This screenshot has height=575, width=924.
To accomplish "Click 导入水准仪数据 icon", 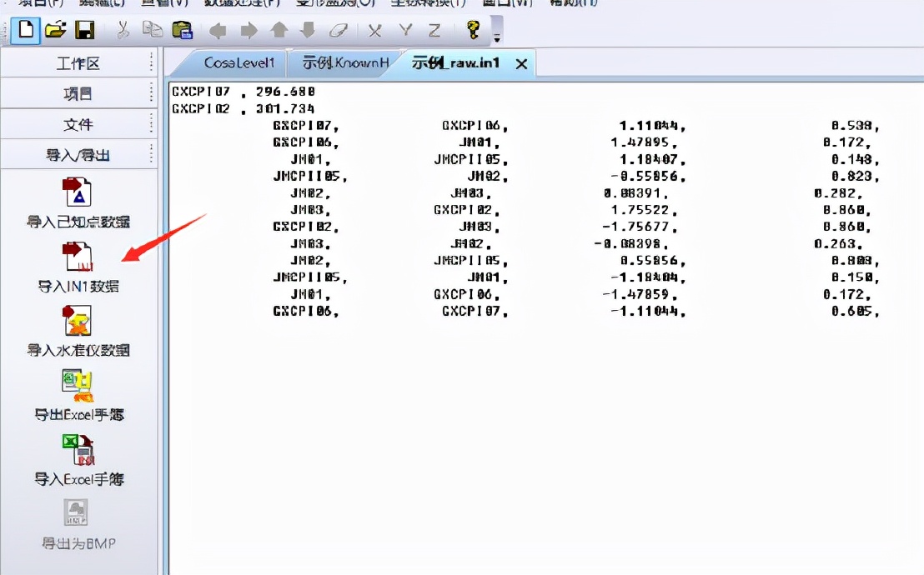I will [x=78, y=321].
